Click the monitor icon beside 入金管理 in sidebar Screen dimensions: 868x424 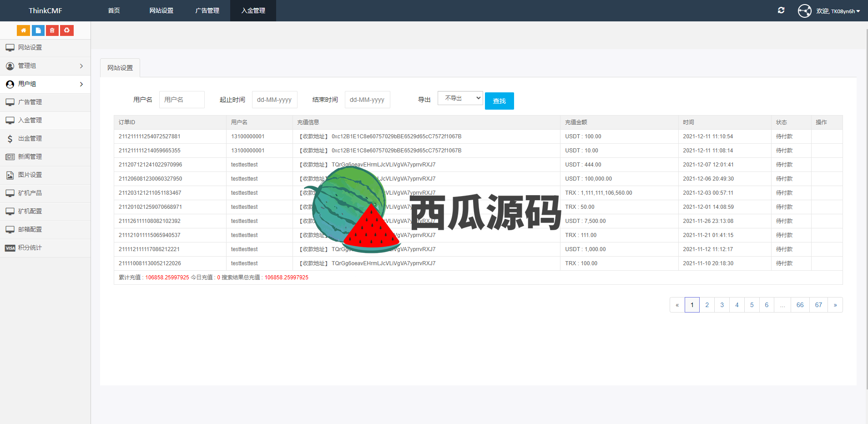pyautogui.click(x=10, y=121)
